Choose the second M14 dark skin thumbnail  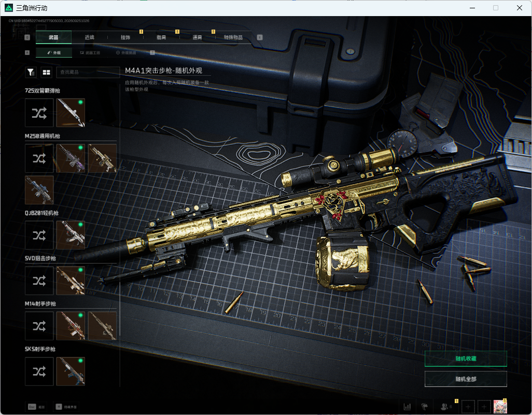tap(102, 326)
